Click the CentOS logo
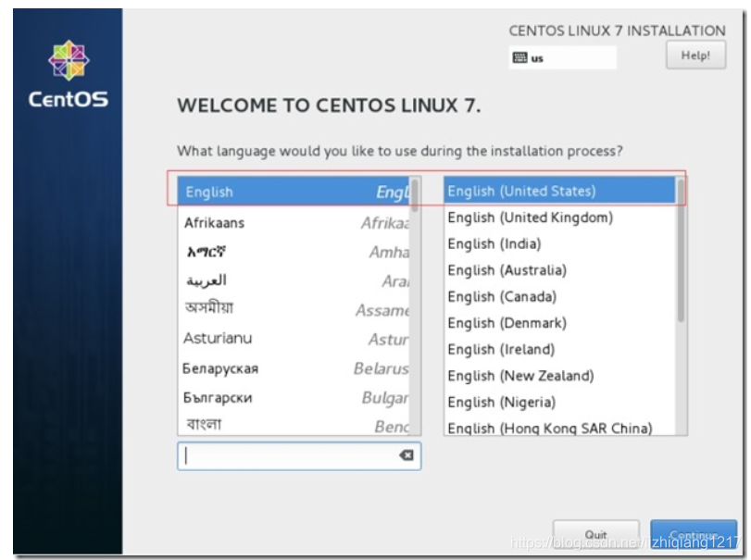Viewport: 751px width, 560px height. tap(68, 74)
